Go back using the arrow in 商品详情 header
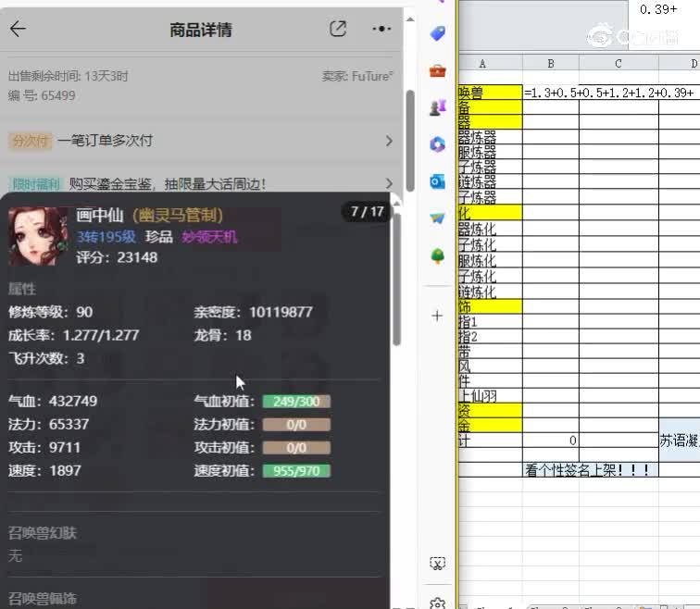This screenshot has height=609, width=700. 18,29
